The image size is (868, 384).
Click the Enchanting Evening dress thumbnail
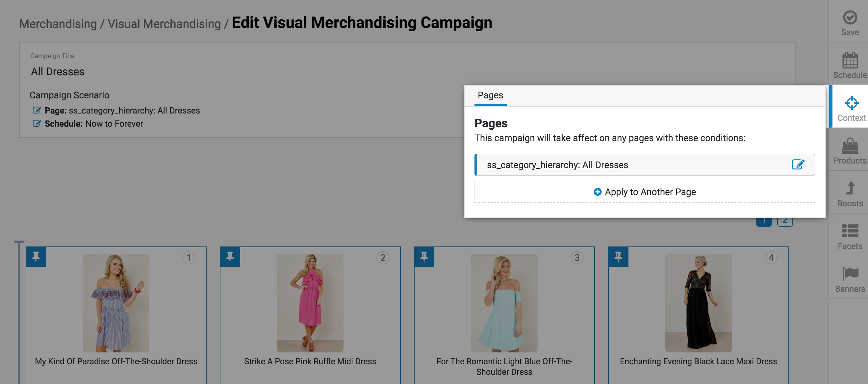[x=698, y=302]
